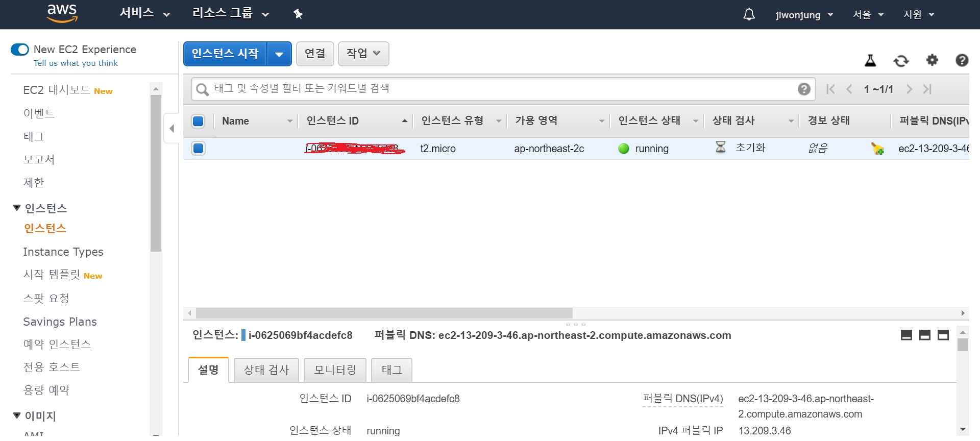The image size is (980, 441).
Task: Focus the tag and attribute search field
Action: (503, 89)
